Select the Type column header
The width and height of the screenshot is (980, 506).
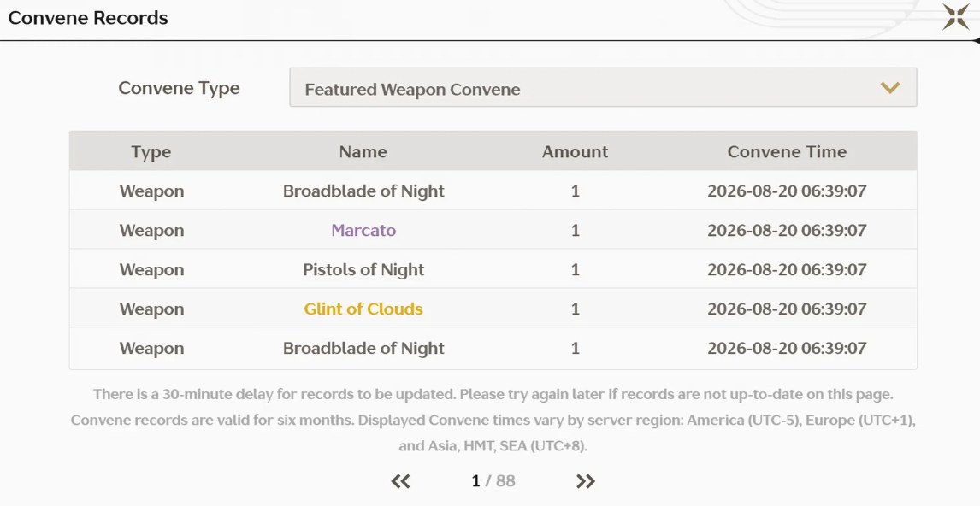click(x=151, y=152)
